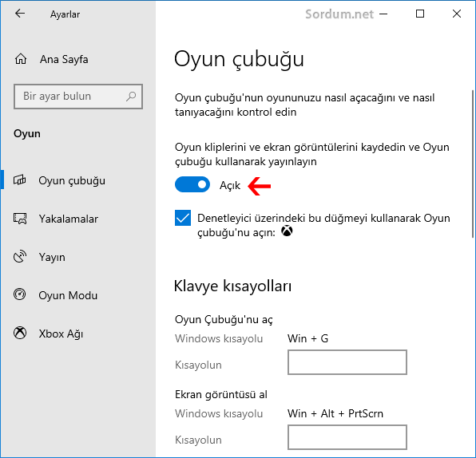Screen dimensions: 476x458
Task: Click shortcut field for Ekran görüntüsü al
Action: pos(347,437)
